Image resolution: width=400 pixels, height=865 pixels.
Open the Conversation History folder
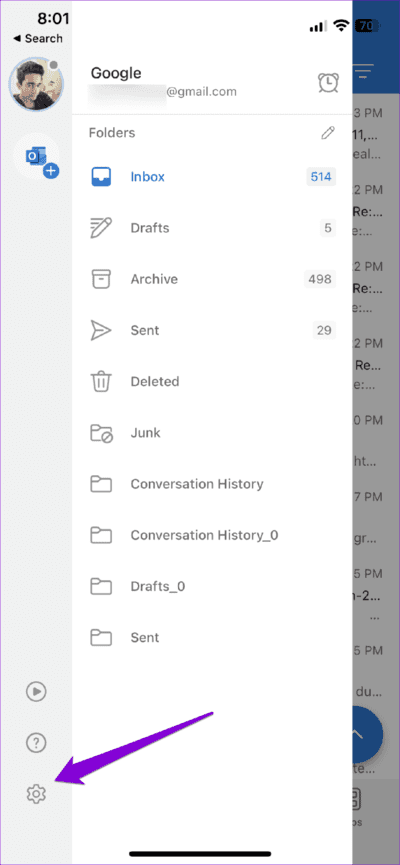tap(196, 484)
